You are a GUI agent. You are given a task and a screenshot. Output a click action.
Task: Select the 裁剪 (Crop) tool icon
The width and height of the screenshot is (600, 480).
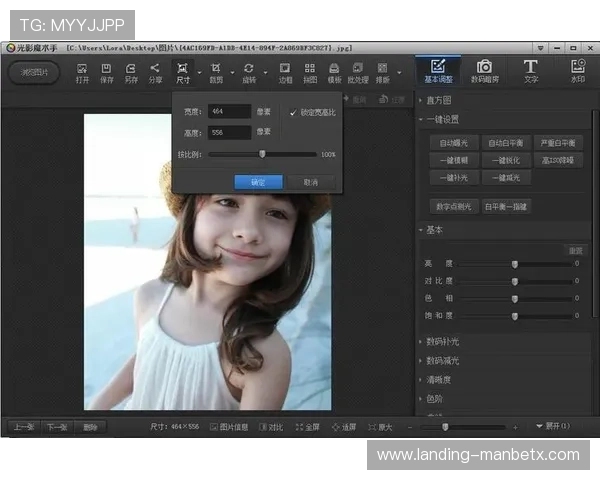click(216, 70)
